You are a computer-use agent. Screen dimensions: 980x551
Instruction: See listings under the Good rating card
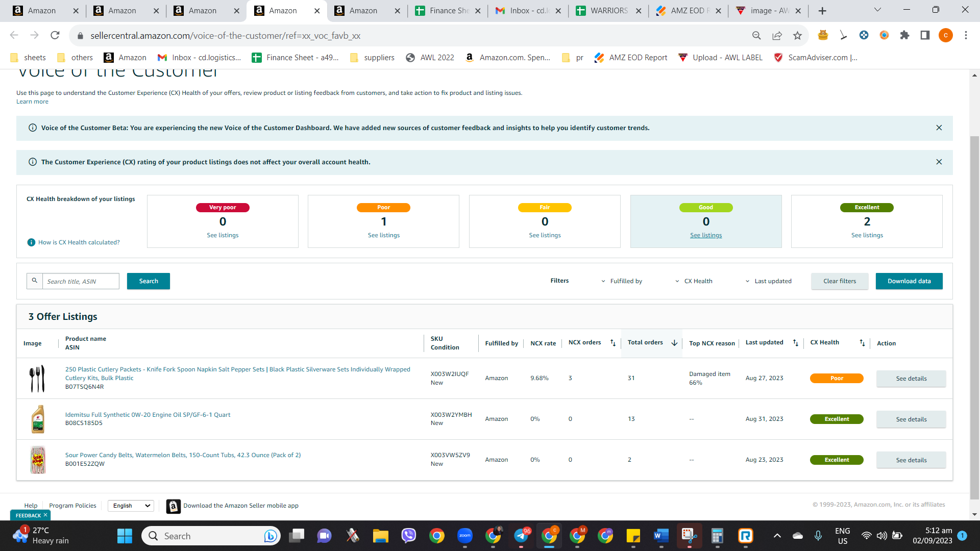coord(706,235)
